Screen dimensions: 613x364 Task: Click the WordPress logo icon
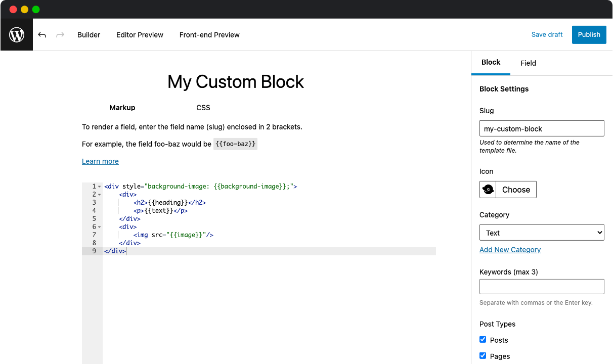point(17,35)
